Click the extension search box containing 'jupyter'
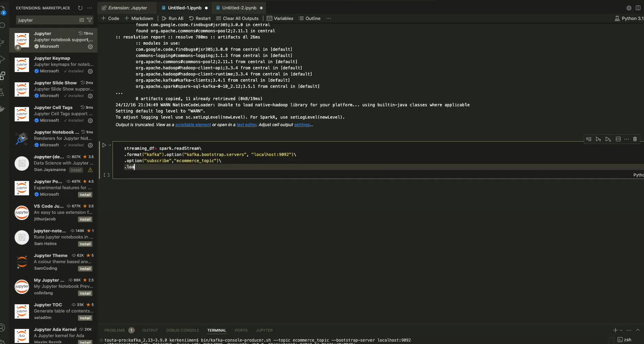This screenshot has height=344, width=644. (47, 20)
